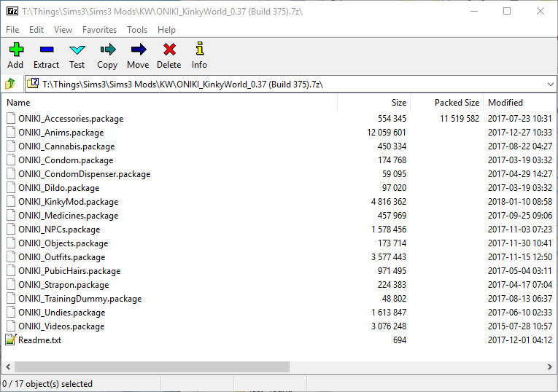Click the 694 size value for Readme.txt
Screen dimensions: 558x392
400,340
